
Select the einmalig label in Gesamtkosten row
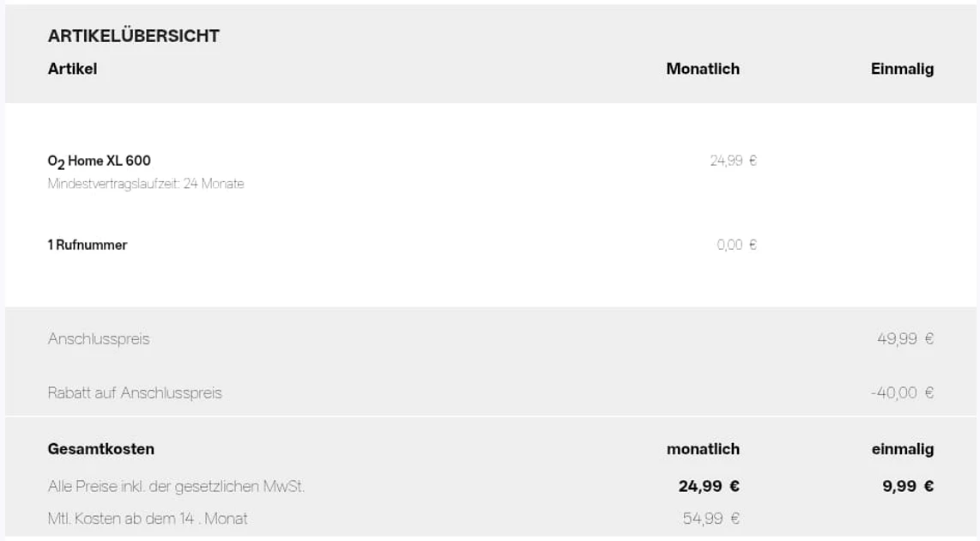902,449
